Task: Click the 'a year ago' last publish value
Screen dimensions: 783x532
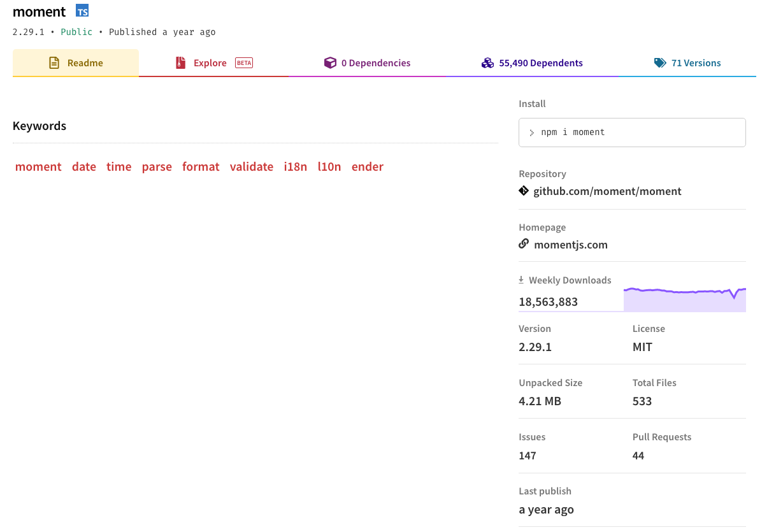Action: coord(547,510)
